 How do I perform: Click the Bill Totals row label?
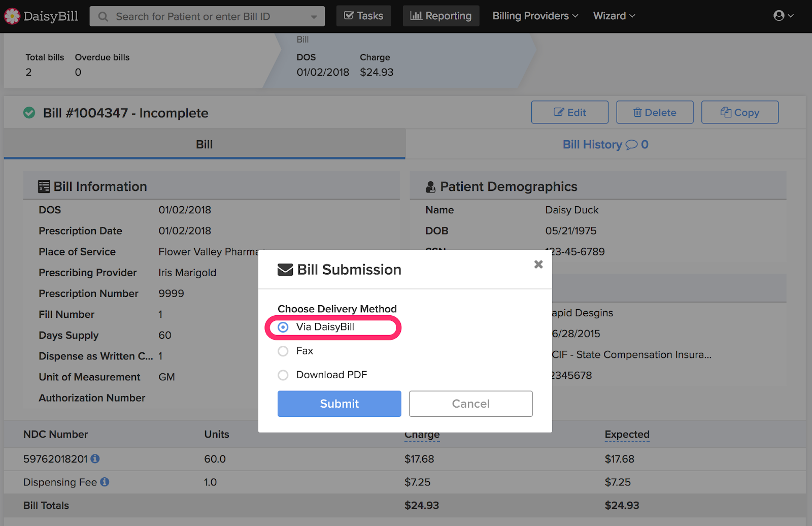pos(46,505)
